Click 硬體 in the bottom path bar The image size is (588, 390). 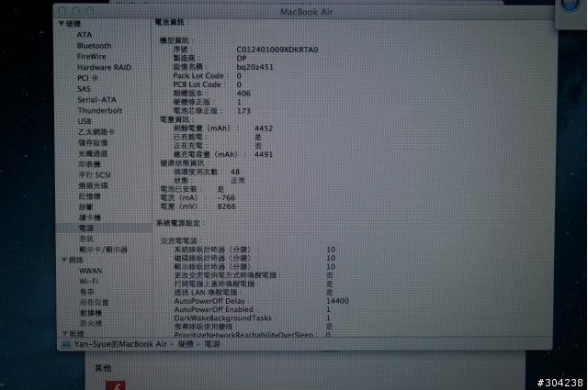[x=186, y=344]
